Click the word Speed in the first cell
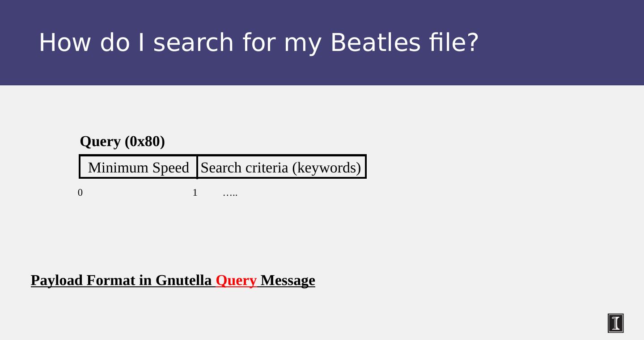Viewport: 644px width, 340px height. tap(170, 168)
